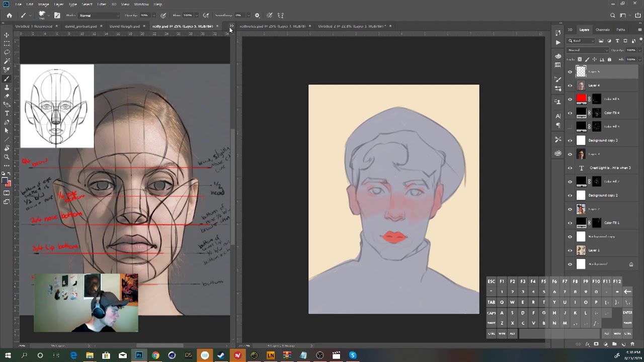The image size is (644, 362).
Task: Select the Eraser tool
Action: 7,96
